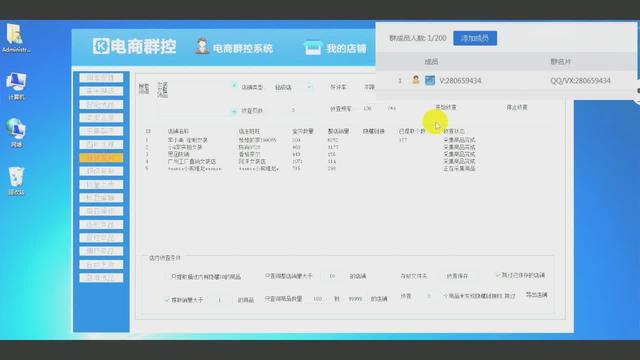Click member avatar icon in group panel
Screen dimensions: 640x360
pos(416,80)
